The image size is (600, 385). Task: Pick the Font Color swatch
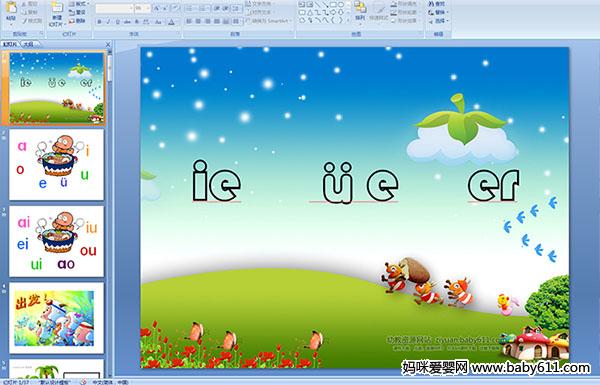point(171,22)
